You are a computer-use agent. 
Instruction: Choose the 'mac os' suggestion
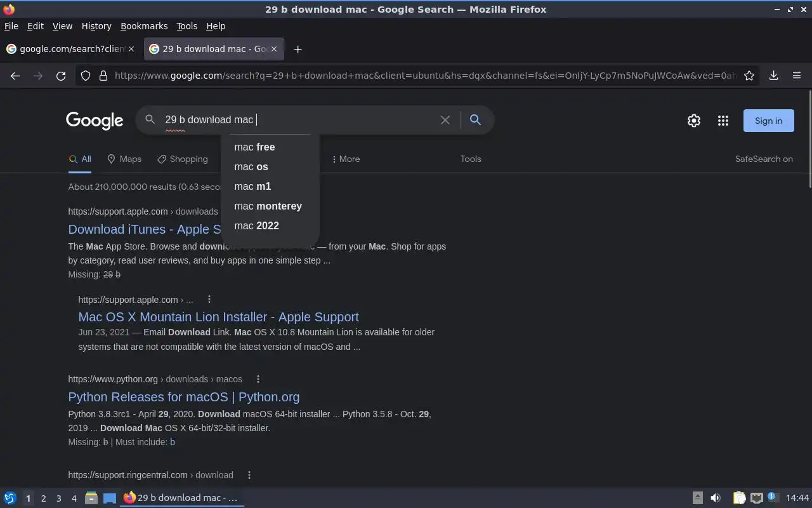pyautogui.click(x=270, y=166)
